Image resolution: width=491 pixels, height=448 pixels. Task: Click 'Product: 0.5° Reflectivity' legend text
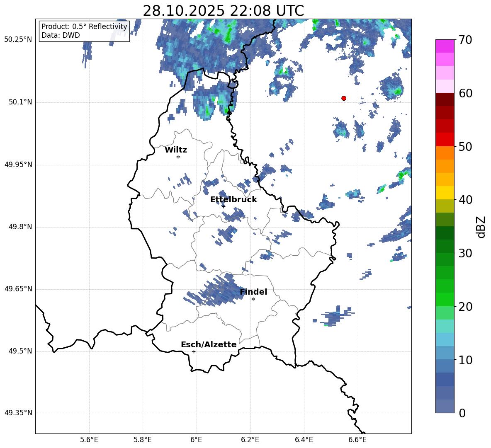pos(84,27)
